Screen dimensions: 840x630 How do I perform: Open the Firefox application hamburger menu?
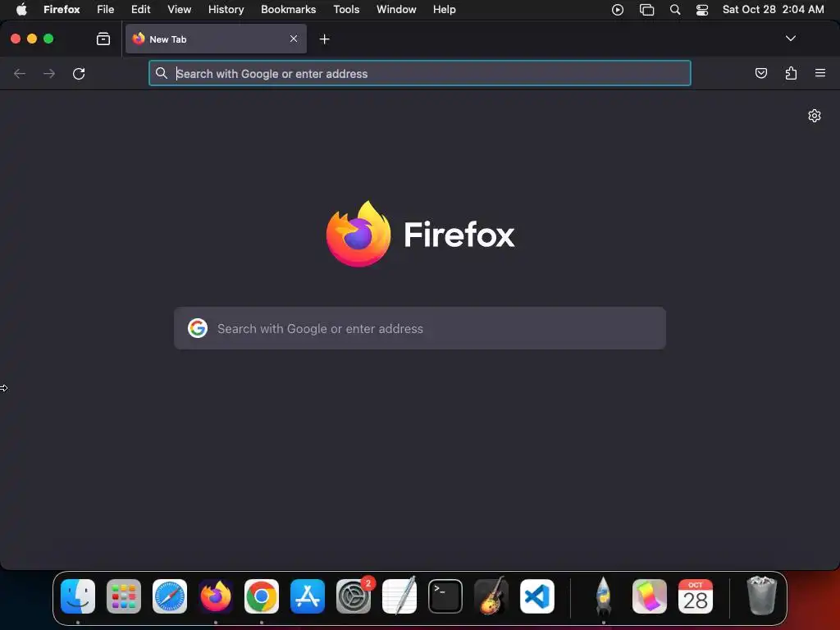[819, 73]
